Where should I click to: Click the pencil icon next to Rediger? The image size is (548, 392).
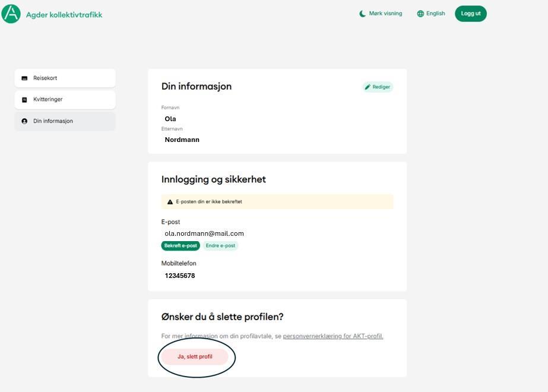point(368,87)
